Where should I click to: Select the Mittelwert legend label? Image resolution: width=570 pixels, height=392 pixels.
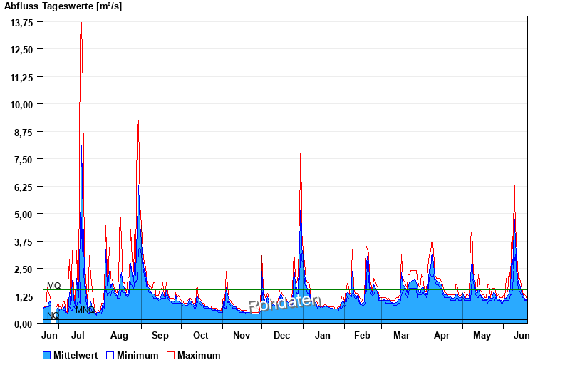click(x=76, y=355)
